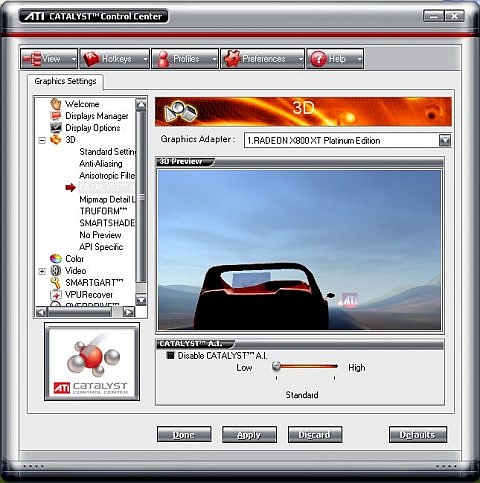
Task: Minimize the Catalyst Control Center window
Action: [433, 16]
